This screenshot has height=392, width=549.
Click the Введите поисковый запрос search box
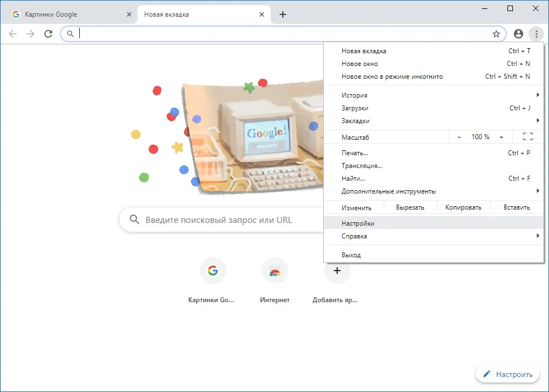(221, 220)
